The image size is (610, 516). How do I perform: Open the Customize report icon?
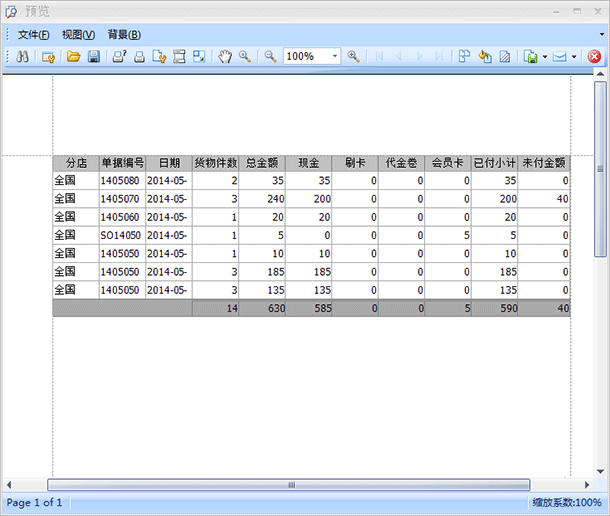(x=49, y=57)
